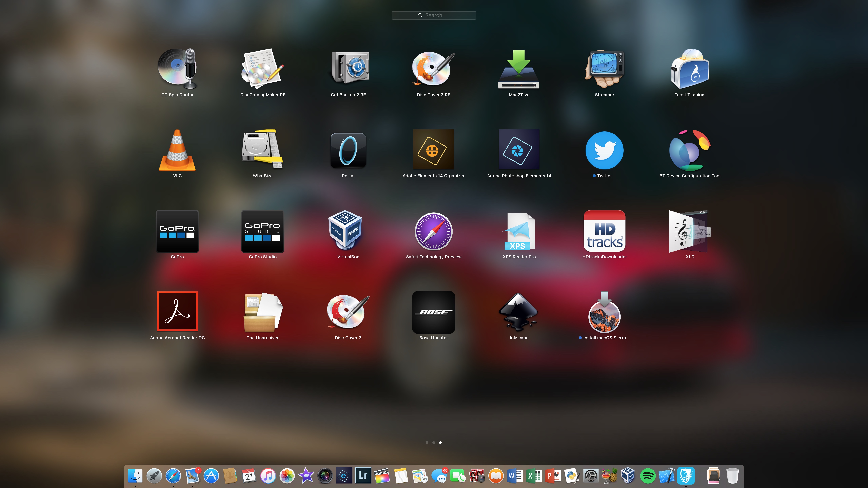Launch the VLC app

pyautogui.click(x=177, y=150)
